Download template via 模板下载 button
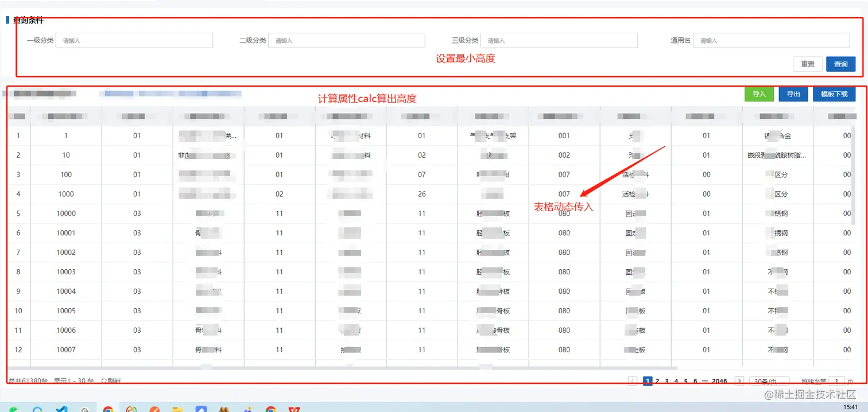868x412 pixels. point(834,94)
